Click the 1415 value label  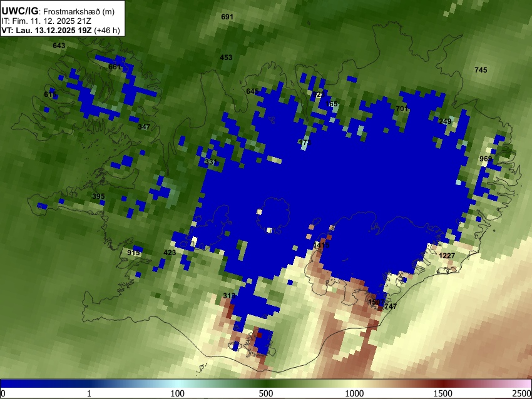321,245
